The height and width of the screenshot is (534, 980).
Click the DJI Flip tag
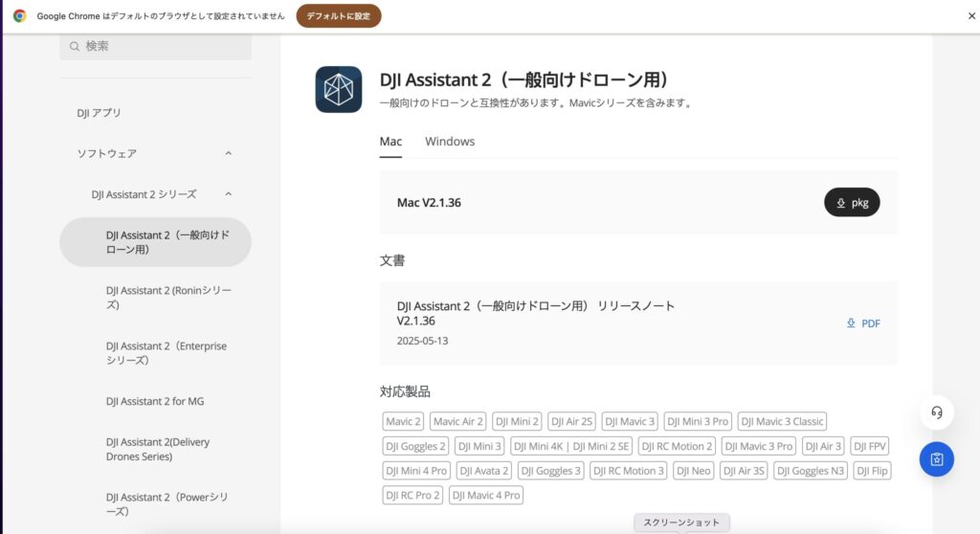point(872,470)
